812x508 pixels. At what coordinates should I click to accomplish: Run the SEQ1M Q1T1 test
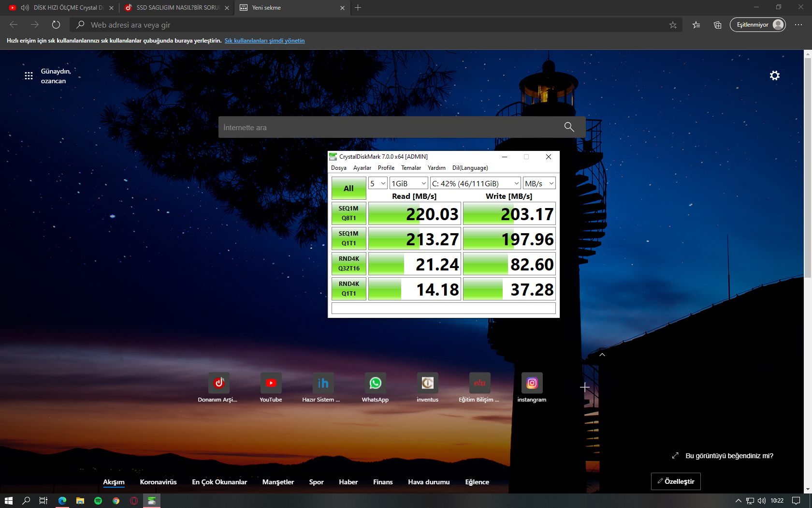coord(348,239)
